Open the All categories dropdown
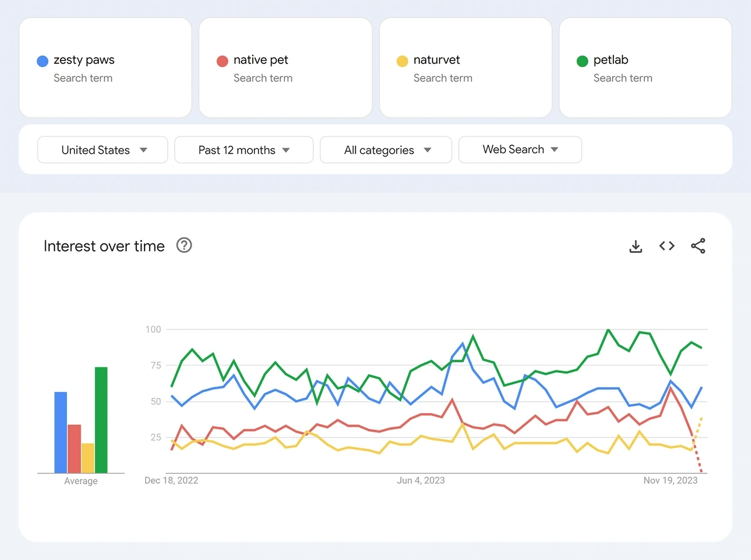Image resolution: width=751 pixels, height=560 pixels. click(386, 150)
